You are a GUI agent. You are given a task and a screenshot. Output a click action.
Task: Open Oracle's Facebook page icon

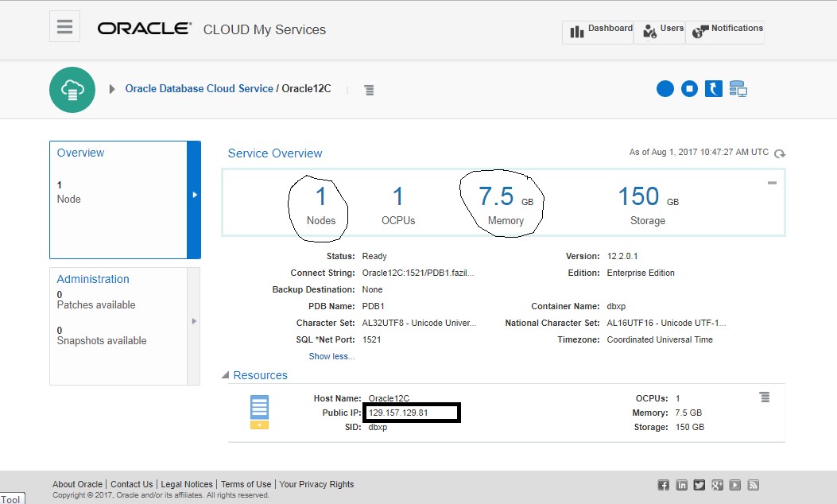663,485
